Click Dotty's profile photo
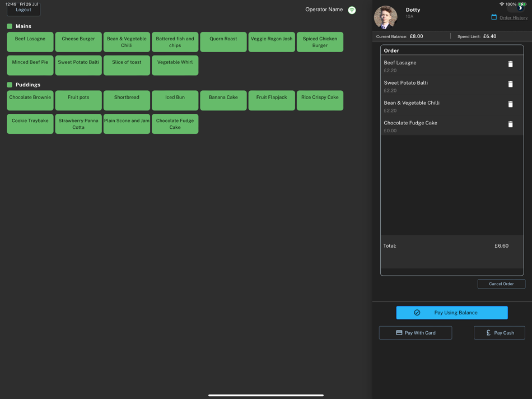 [x=385, y=17]
